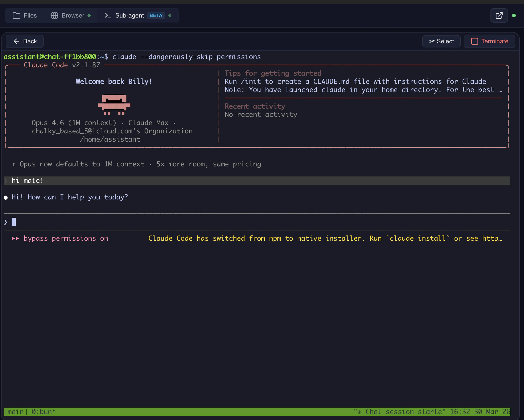Click the green status dot beside Browser tab
Viewport: 524px width, 420px height.
(x=89, y=16)
